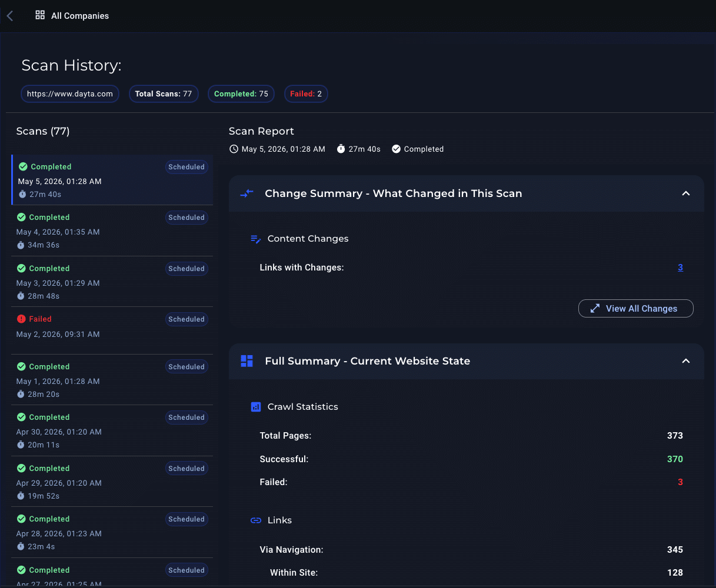Click stopwatch icon beside 19m 52s
Screen dimensions: 716x588
[21, 496]
